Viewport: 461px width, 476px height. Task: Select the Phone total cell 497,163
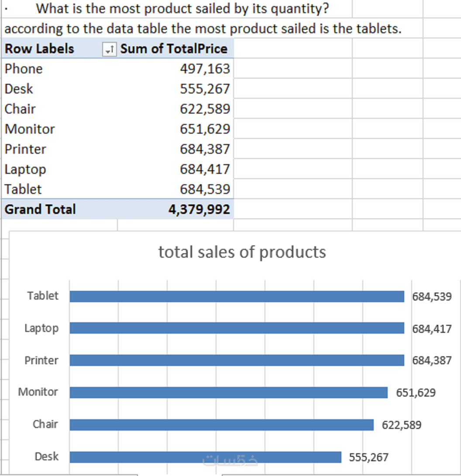pyautogui.click(x=205, y=69)
